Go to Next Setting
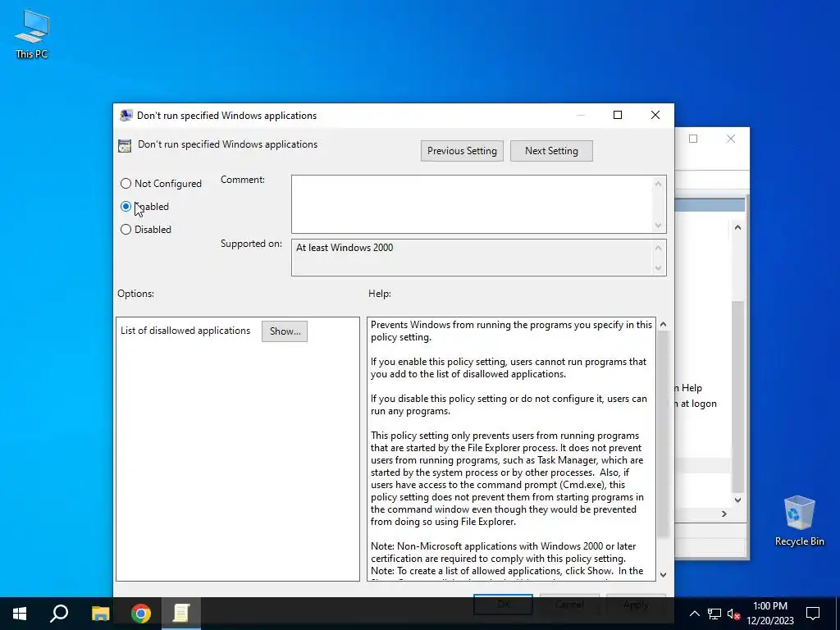 [551, 151]
